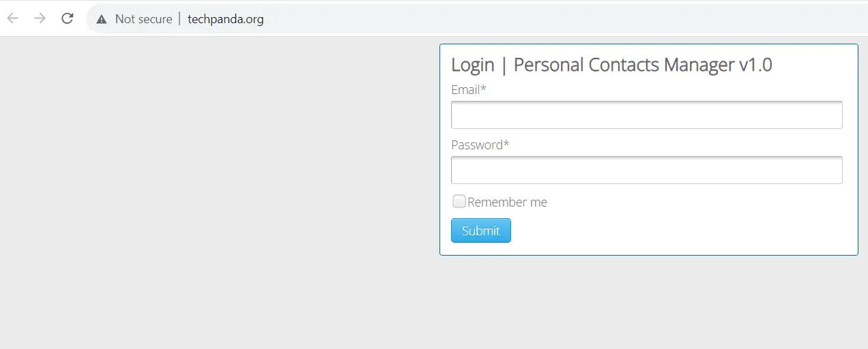Click the separator bar in the heading
Screen dimensions: 868x349
point(504,65)
